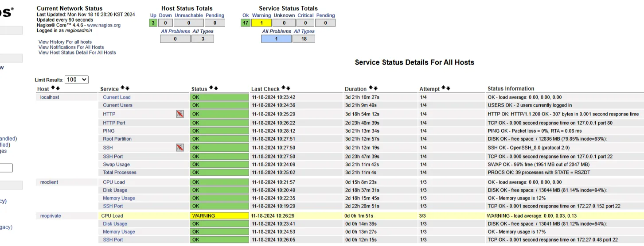Filter services by Critical status header
Screen dimensions: 644x246
305,15
